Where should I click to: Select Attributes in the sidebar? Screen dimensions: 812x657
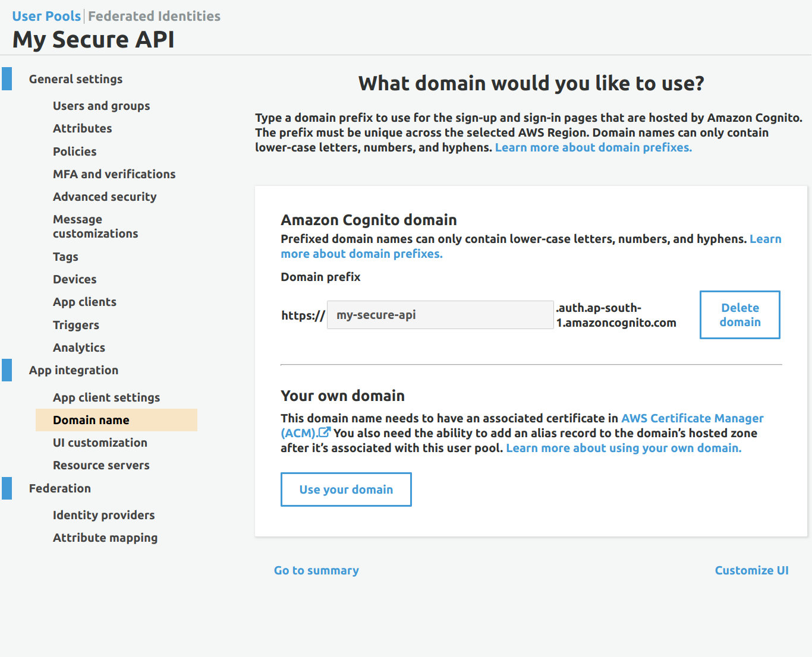point(82,128)
